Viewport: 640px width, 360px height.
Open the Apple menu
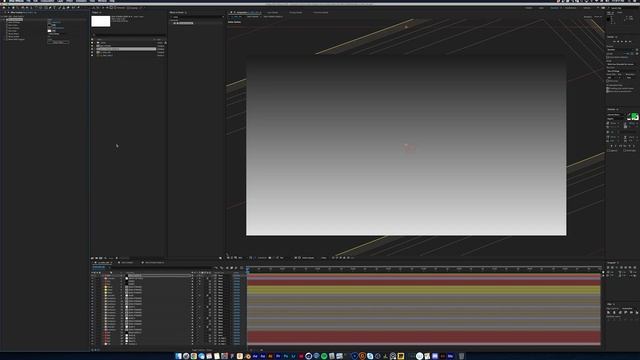click(x=4, y=1)
